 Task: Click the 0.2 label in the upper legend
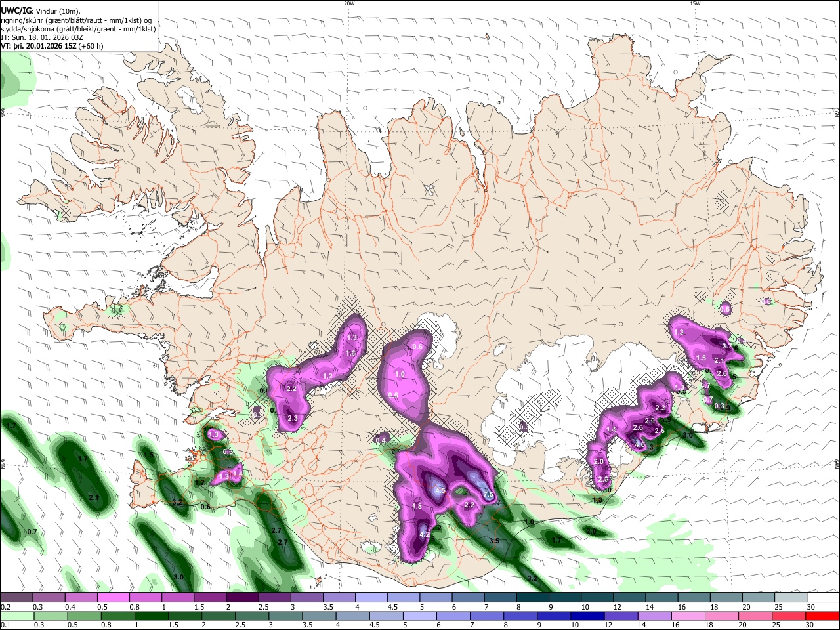5,607
